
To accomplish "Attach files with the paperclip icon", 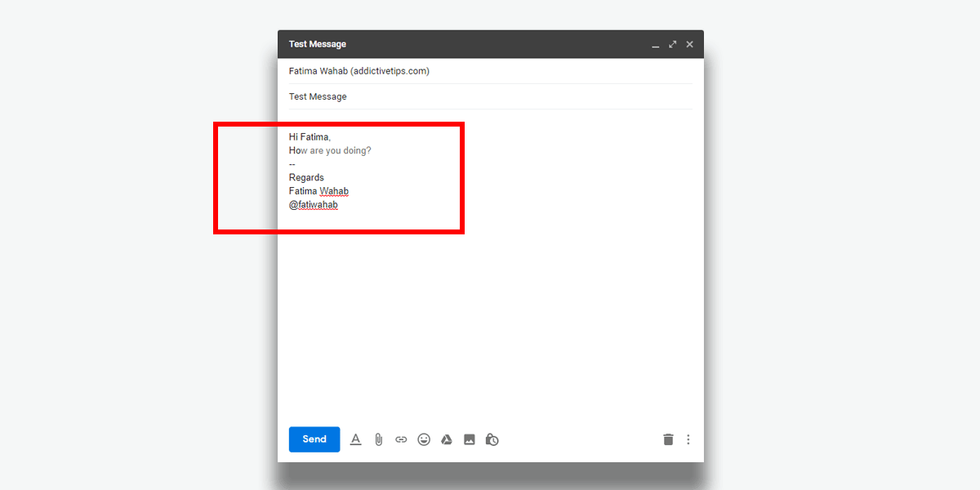I will (x=378, y=439).
